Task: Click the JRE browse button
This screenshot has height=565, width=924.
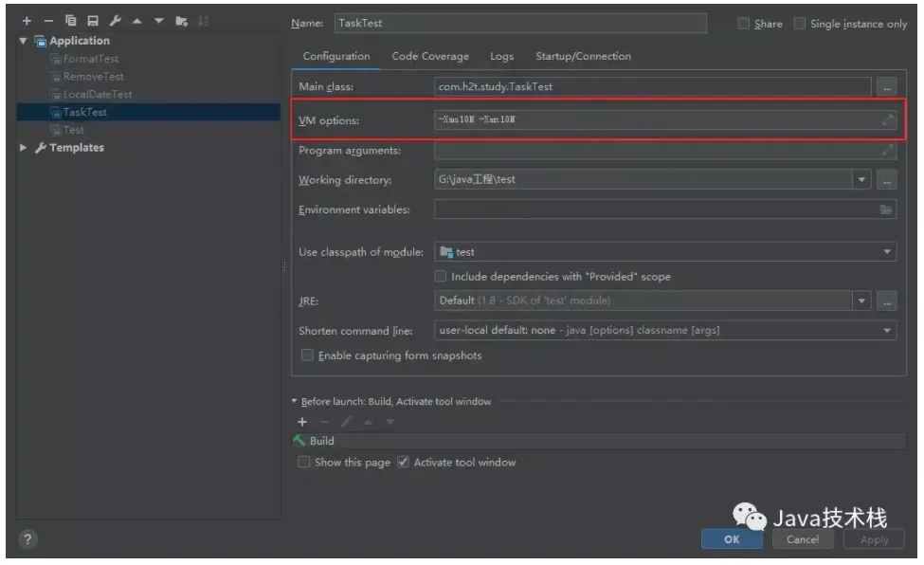Action: pos(886,301)
